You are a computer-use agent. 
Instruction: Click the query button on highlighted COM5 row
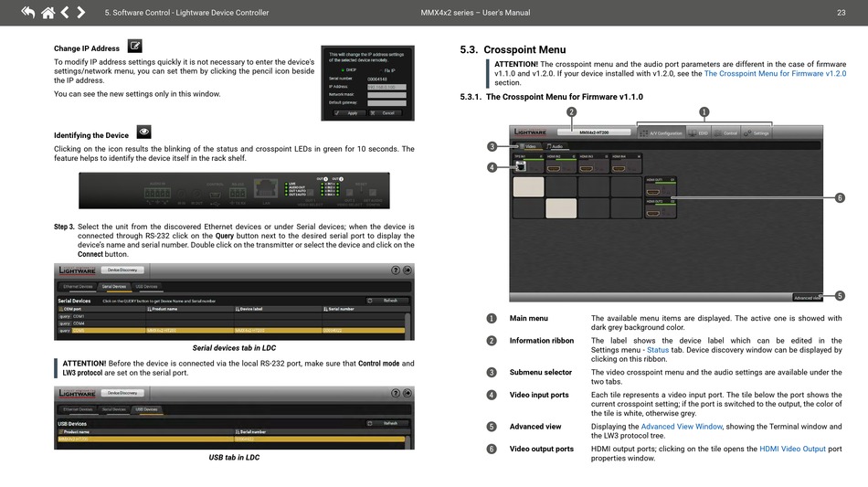click(x=65, y=331)
